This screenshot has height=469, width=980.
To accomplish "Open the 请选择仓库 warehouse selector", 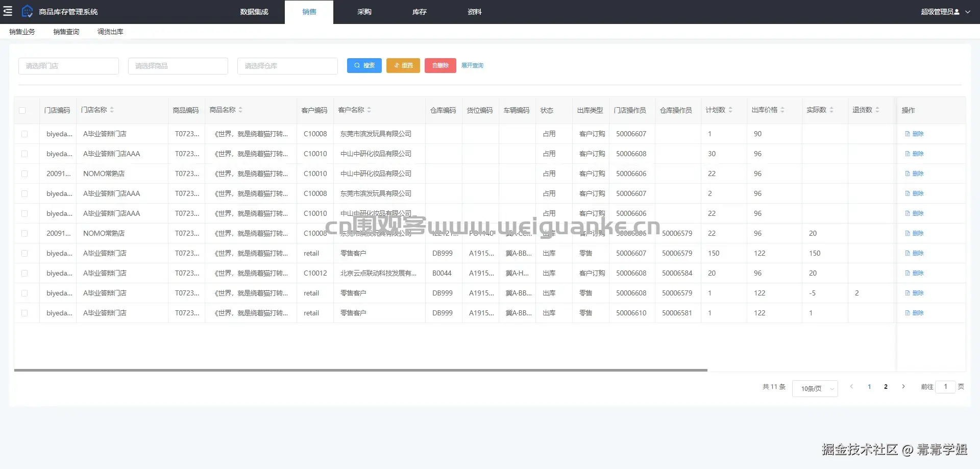I will pyautogui.click(x=287, y=66).
